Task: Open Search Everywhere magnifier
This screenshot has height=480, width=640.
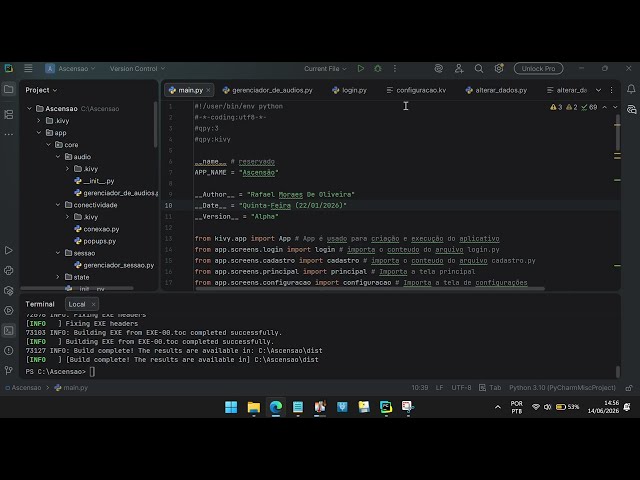Action: 479,69
